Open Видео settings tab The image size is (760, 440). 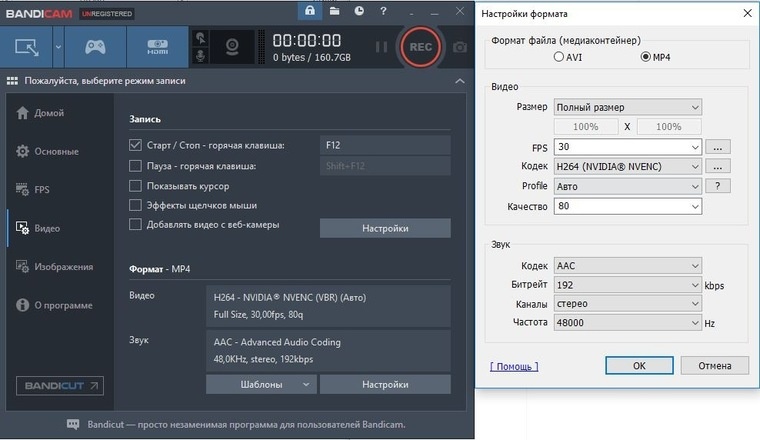(38, 228)
